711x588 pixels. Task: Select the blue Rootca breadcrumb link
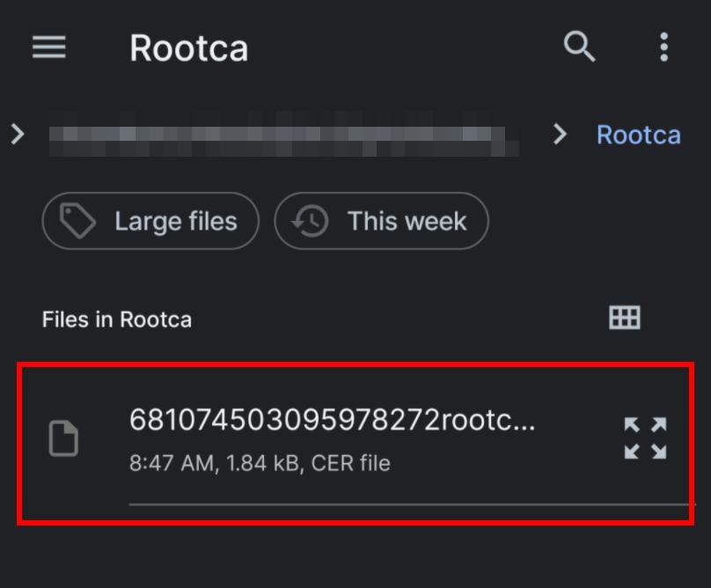point(639,136)
